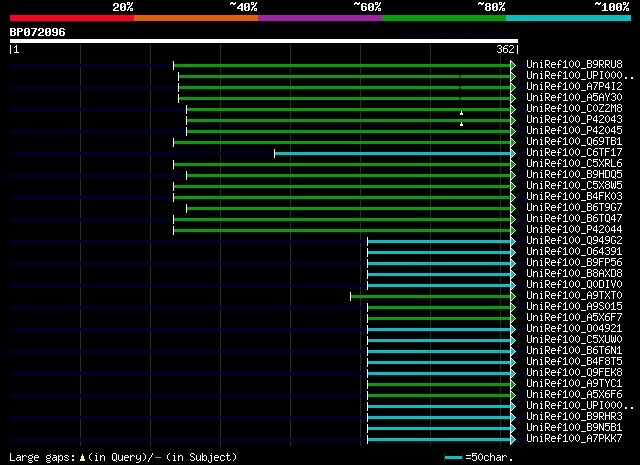
Task: Select label UniRef100_A7PKK7
Action: pyautogui.click(x=574, y=439)
